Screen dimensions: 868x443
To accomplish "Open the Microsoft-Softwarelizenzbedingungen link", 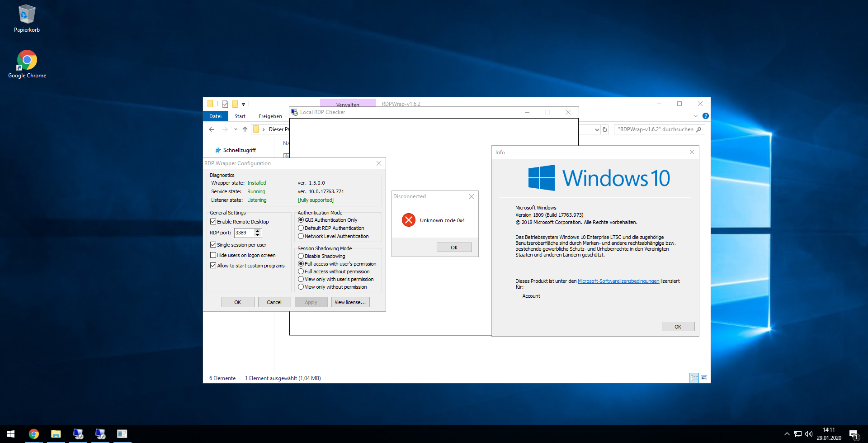I will 618,281.
